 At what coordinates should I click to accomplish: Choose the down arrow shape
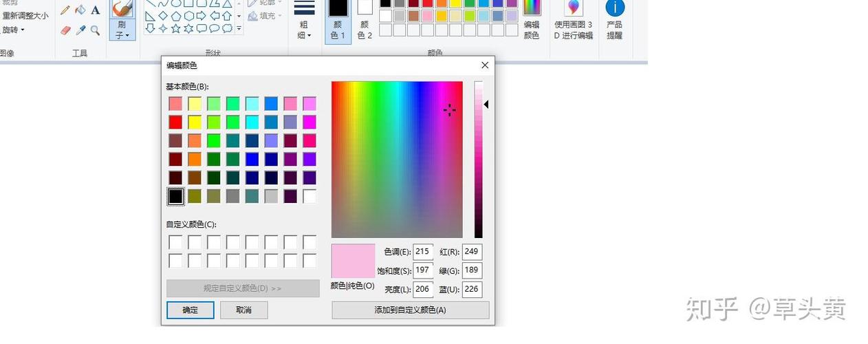(x=150, y=28)
